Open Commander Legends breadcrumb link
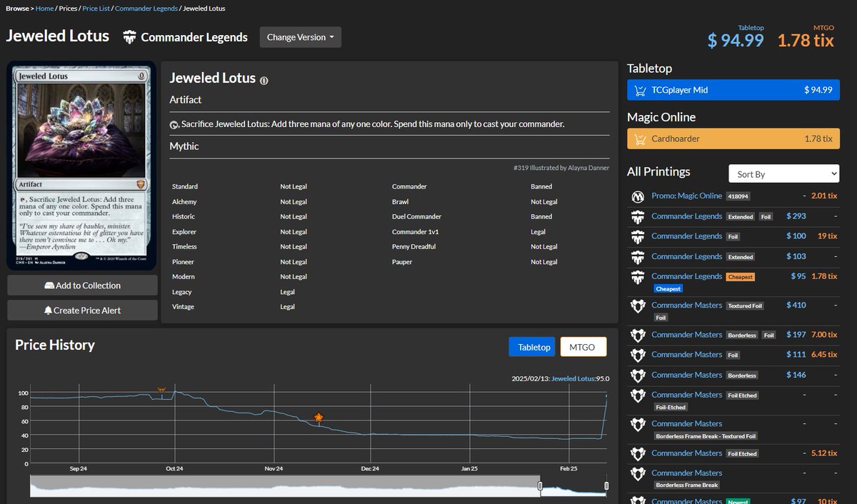This screenshot has height=504, width=857. point(147,9)
